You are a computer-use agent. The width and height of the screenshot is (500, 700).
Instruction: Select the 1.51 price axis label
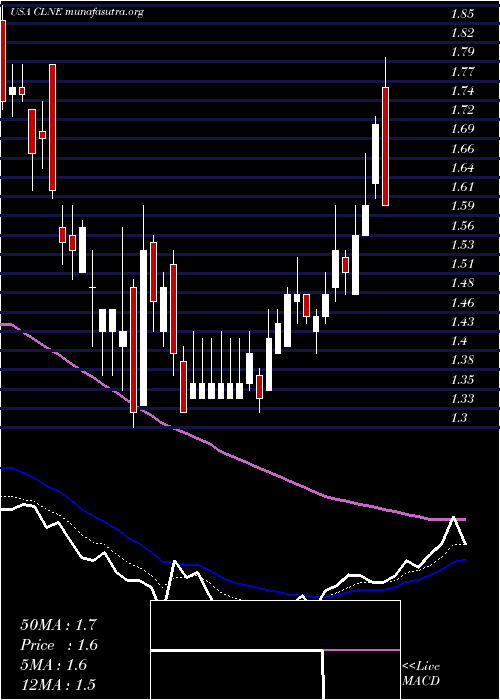[x=462, y=264]
